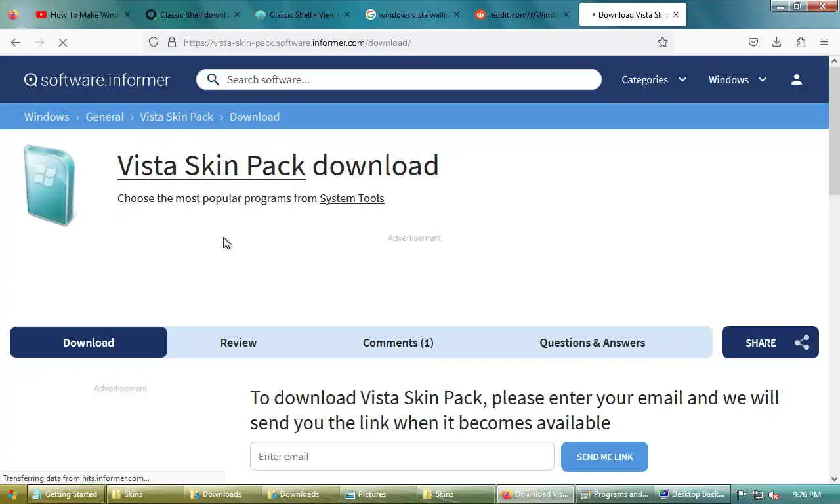Open the Firefox downloads panel

click(777, 43)
